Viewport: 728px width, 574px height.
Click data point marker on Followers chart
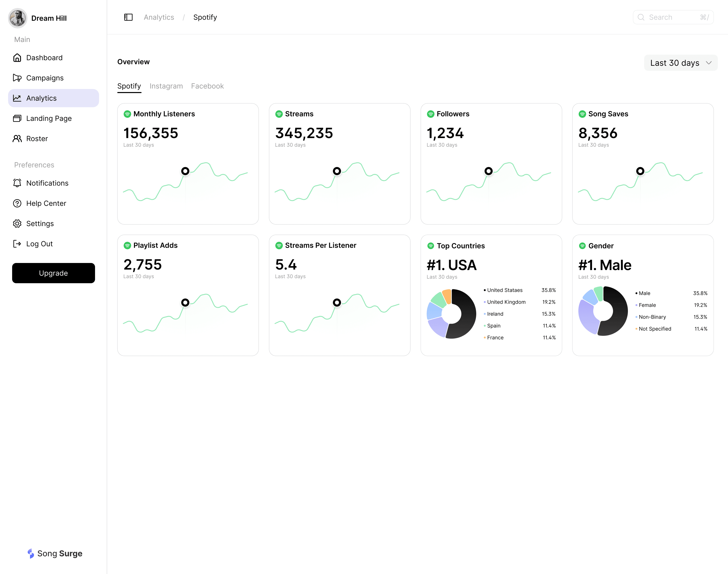click(488, 171)
